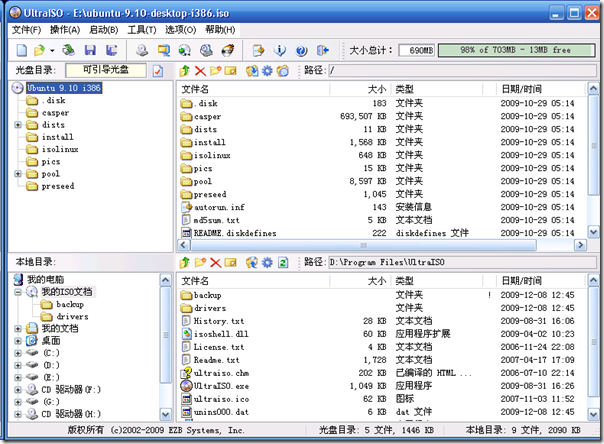
Task: Collapse the 我的ISO文档 tree node
Action: [x=18, y=292]
